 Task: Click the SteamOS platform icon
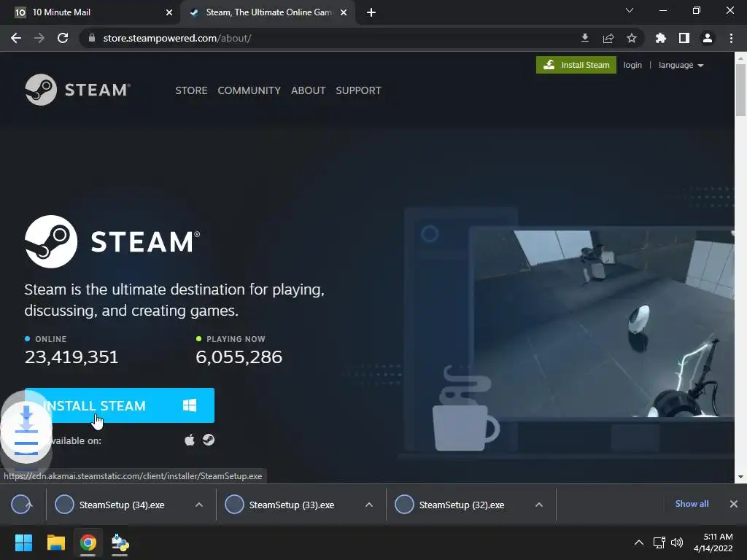pos(209,440)
